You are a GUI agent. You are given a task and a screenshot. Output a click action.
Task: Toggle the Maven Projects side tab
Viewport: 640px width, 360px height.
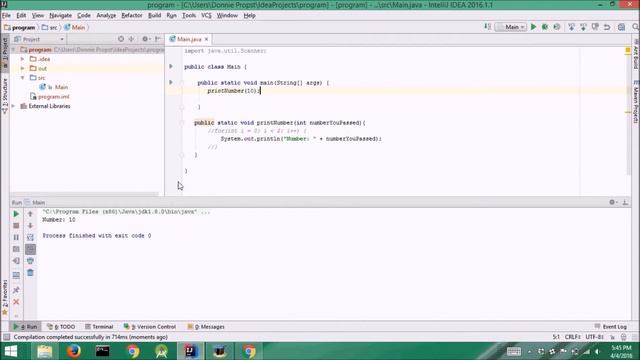pos(636,103)
